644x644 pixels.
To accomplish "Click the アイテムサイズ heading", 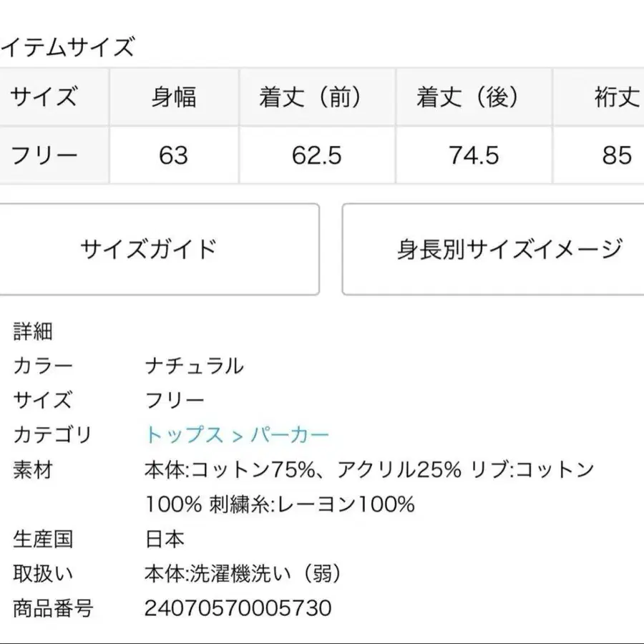I will pyautogui.click(x=67, y=47).
